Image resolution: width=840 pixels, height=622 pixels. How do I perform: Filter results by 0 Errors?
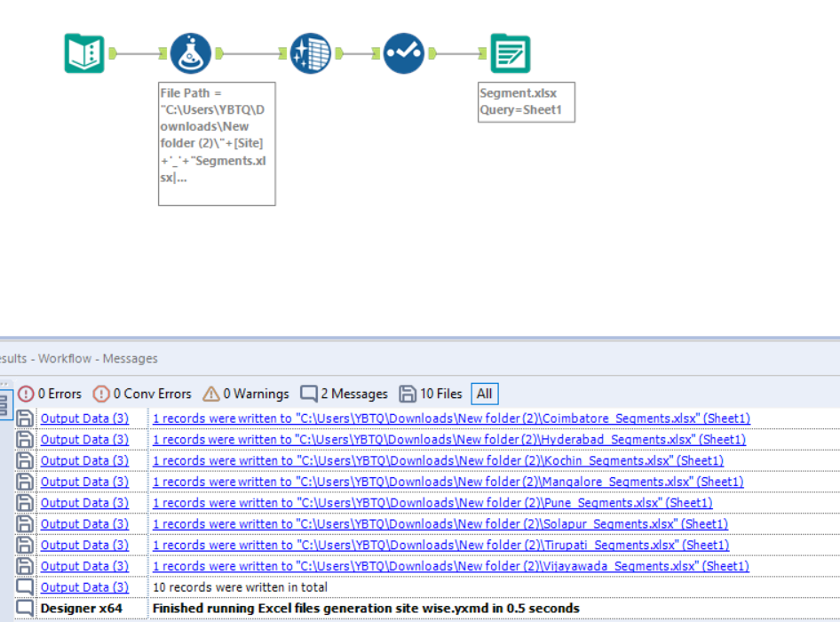click(50, 394)
